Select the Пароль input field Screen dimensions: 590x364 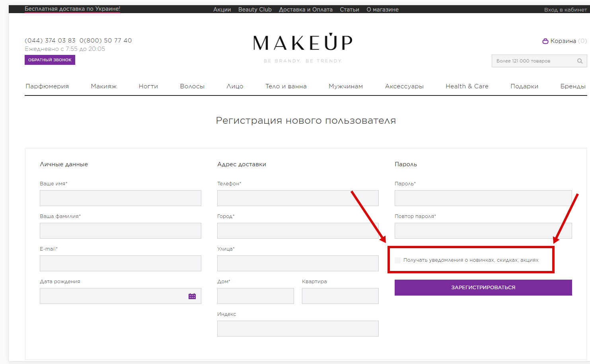pyautogui.click(x=483, y=198)
